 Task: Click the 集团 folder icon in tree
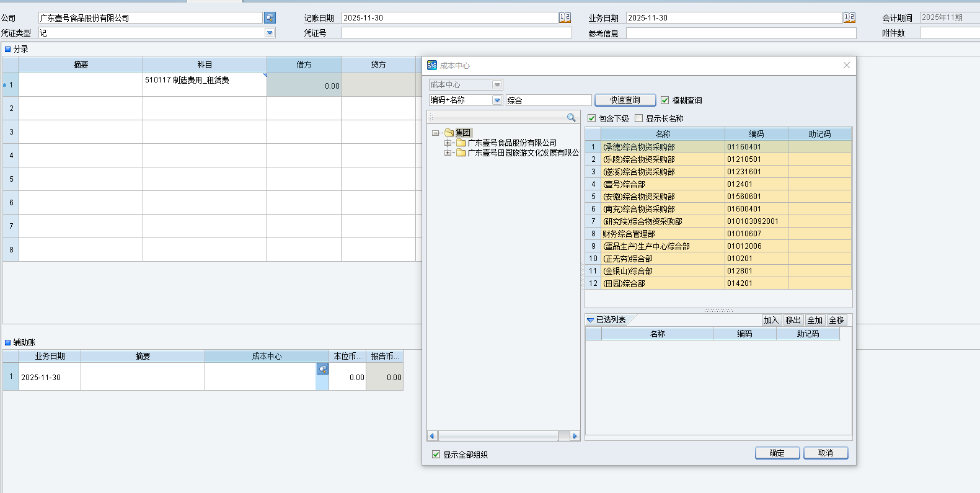pos(449,133)
